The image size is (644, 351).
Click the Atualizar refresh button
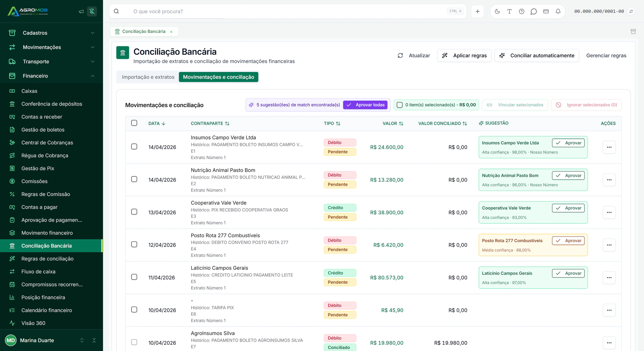point(414,55)
